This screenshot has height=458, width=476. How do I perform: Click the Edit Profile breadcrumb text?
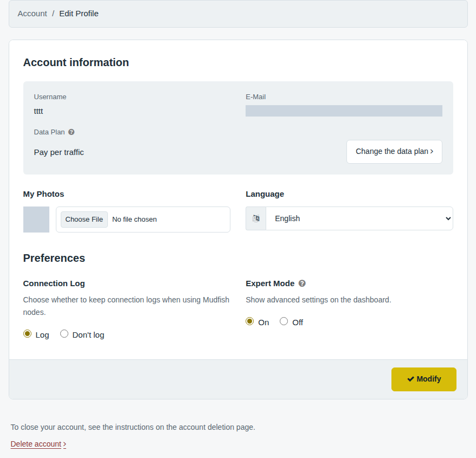(79, 14)
